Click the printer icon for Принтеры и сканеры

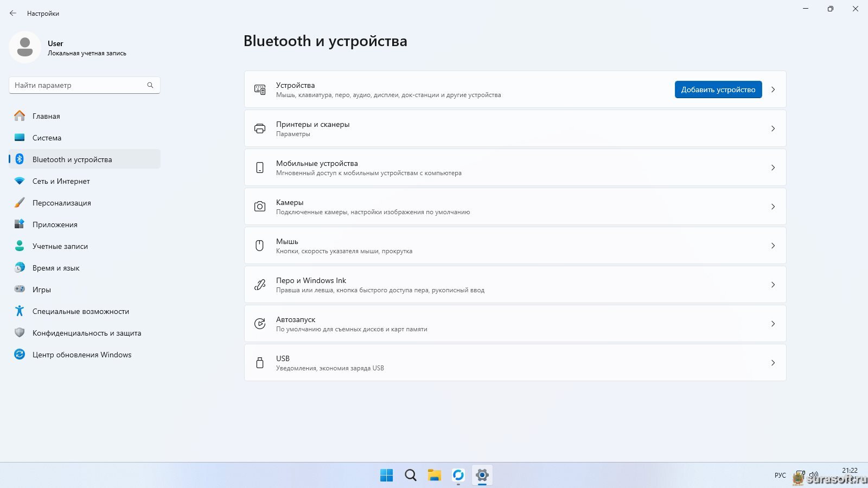coord(260,129)
